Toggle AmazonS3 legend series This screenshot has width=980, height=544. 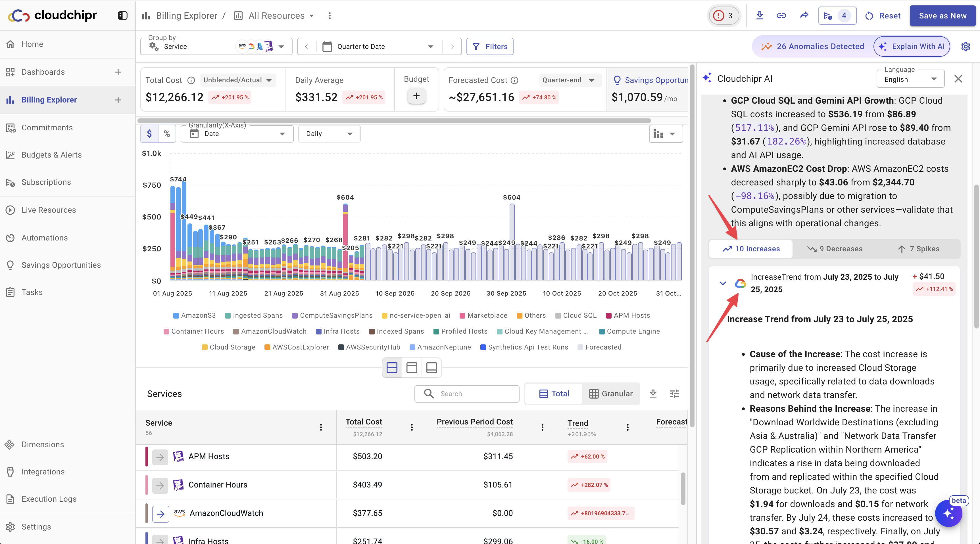click(x=194, y=315)
